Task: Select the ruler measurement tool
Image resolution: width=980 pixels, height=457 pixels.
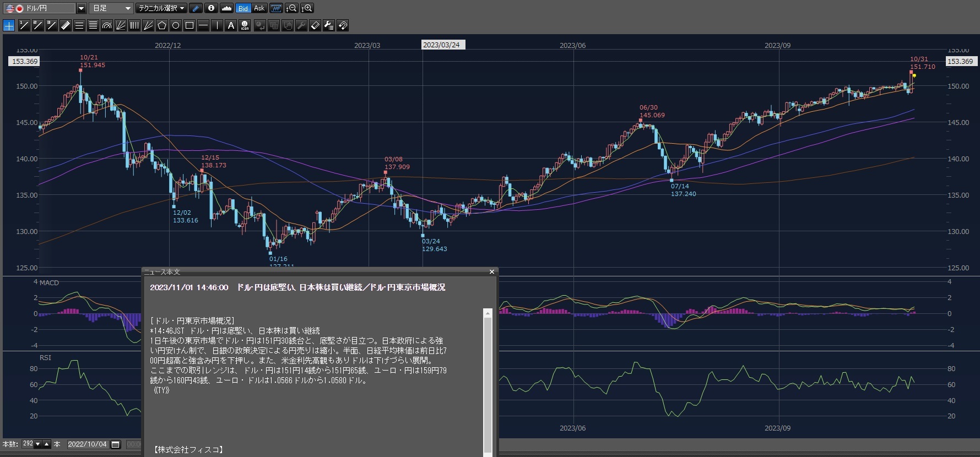Action: pyautogui.click(x=65, y=25)
